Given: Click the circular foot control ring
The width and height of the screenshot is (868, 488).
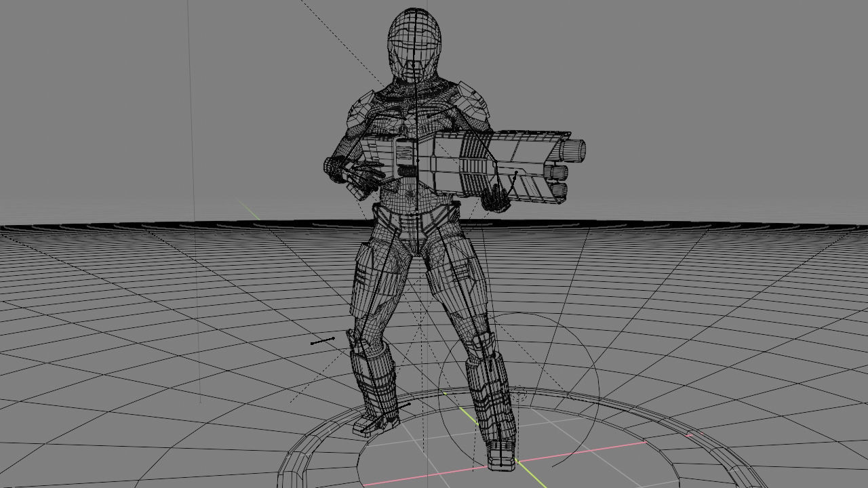Looking at the screenshot, I should [x=519, y=390].
